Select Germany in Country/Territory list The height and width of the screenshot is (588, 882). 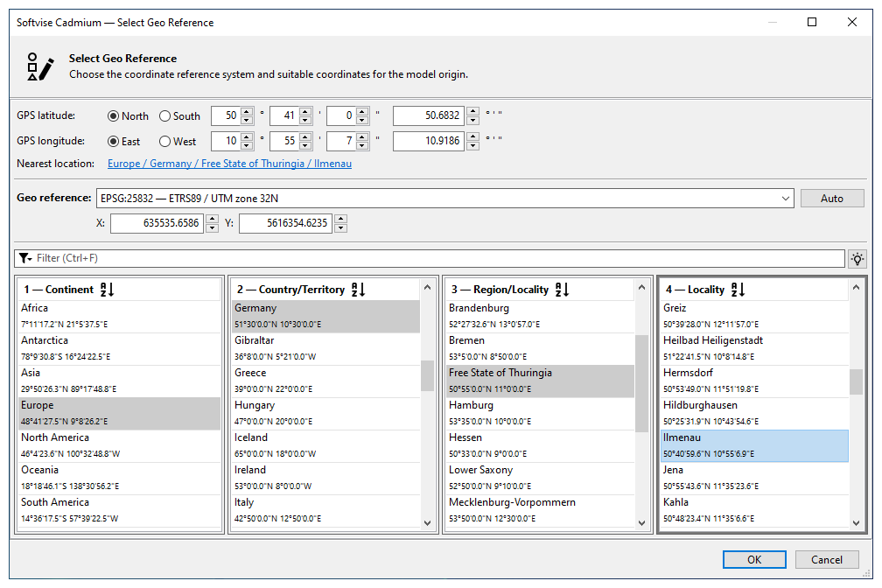tap(325, 316)
